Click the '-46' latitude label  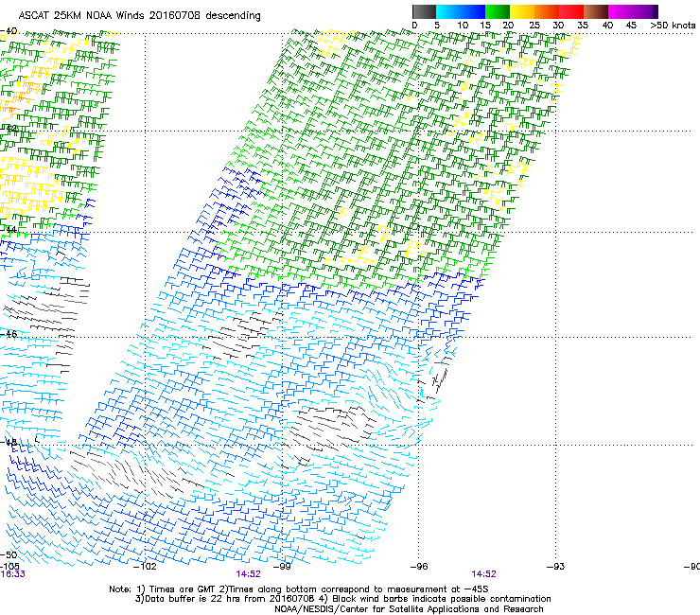pyautogui.click(x=9, y=334)
